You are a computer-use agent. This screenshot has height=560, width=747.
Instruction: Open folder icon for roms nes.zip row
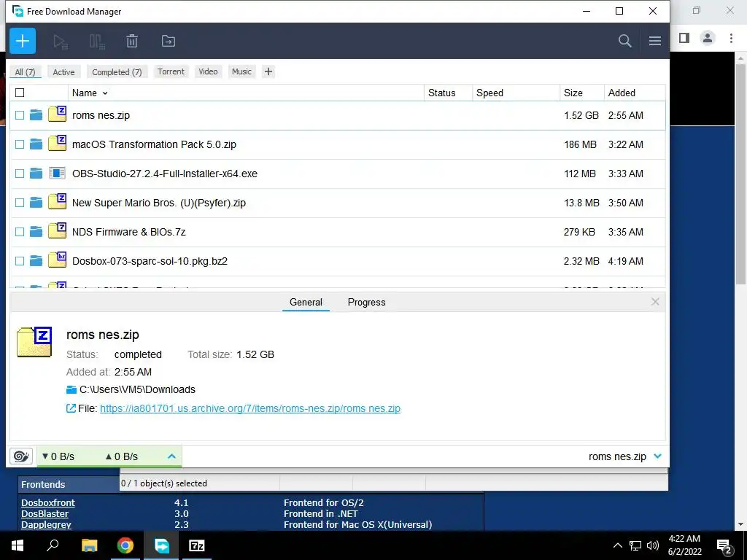point(36,115)
